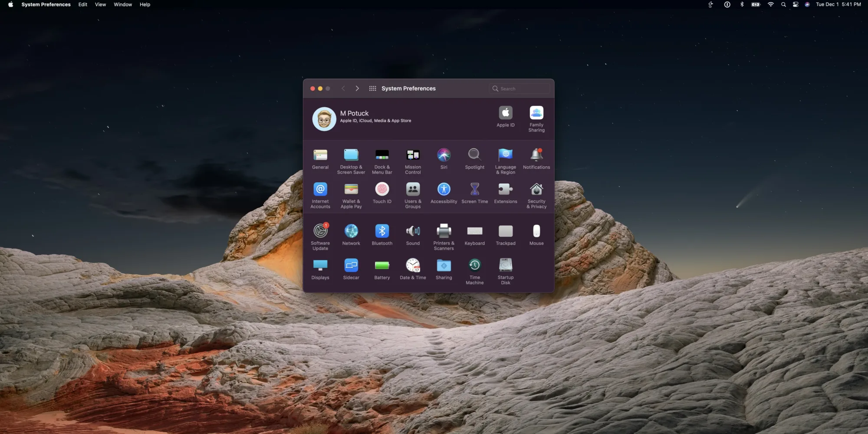Click the battery status icon
Viewport: 868px width, 434px height.
click(x=756, y=4)
